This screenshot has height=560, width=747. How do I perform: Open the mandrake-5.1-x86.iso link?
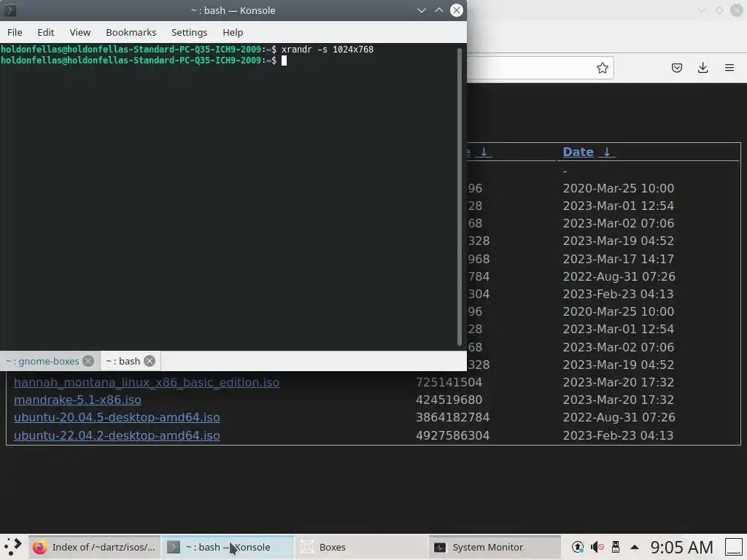77,400
